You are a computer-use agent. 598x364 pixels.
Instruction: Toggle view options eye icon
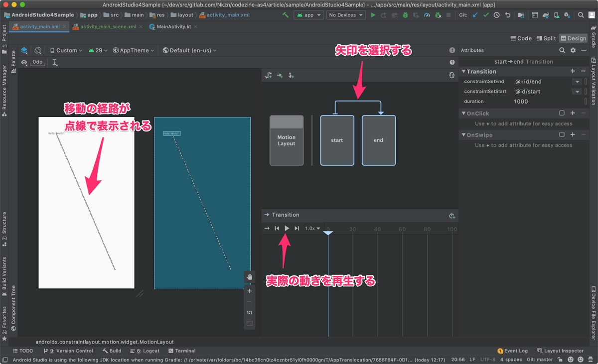pos(24,62)
